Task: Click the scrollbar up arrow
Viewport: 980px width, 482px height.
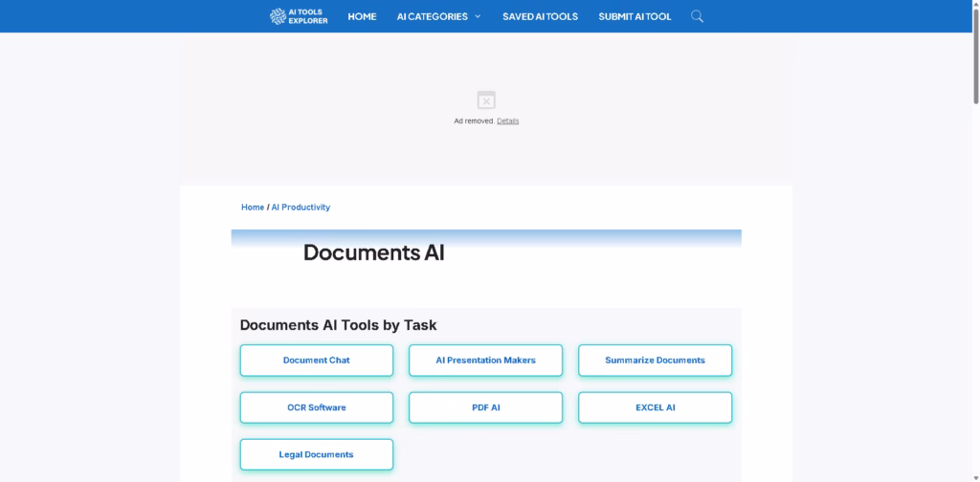Action: pos(975,5)
